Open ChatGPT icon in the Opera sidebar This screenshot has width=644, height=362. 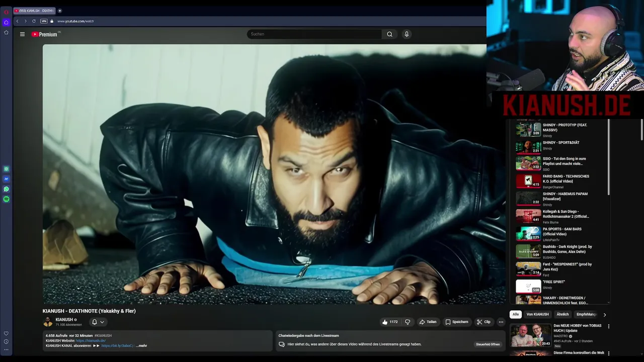pos(6,169)
